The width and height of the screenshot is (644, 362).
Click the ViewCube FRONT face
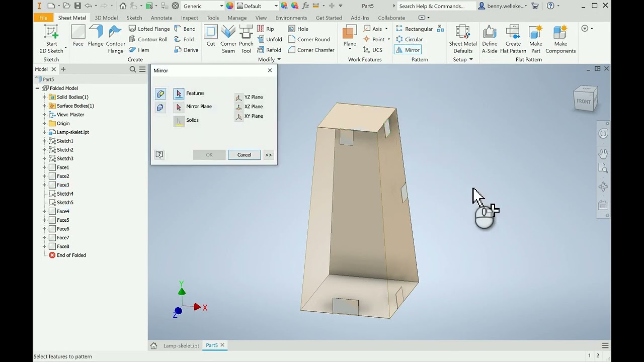click(584, 101)
